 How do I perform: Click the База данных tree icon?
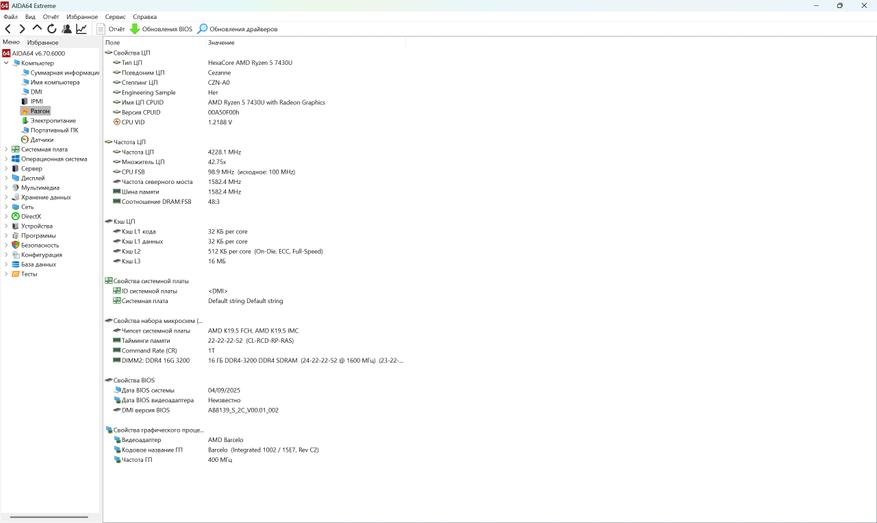coord(16,264)
